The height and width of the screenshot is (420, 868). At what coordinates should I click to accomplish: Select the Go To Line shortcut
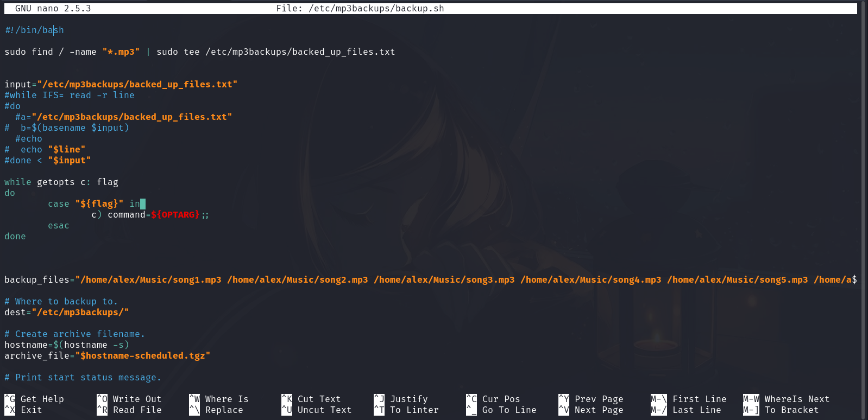(509, 410)
